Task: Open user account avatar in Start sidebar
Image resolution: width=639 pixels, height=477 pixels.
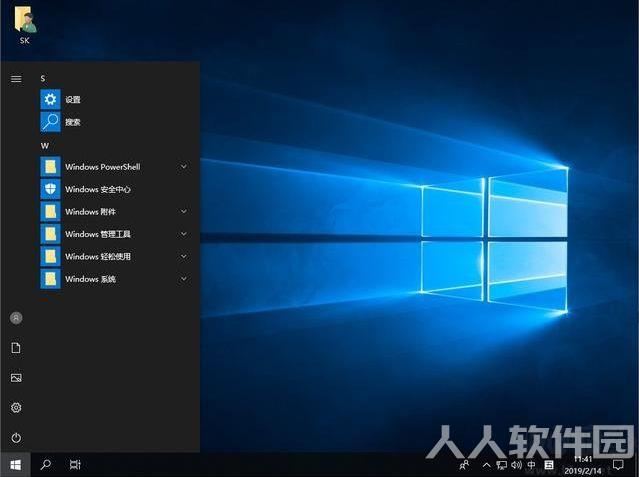Action: tap(16, 318)
